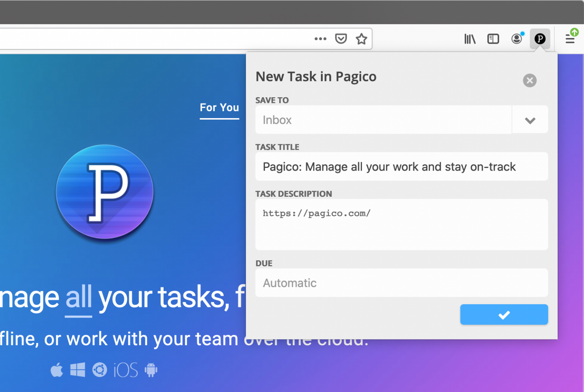This screenshot has width=584, height=392.
Task: Show the sidebars panel icon
Action: click(493, 39)
